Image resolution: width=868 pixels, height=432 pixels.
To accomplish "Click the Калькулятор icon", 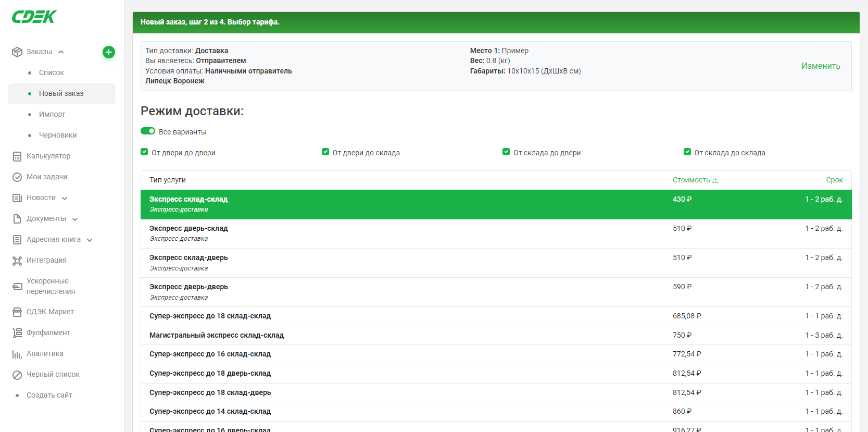I will click(17, 156).
